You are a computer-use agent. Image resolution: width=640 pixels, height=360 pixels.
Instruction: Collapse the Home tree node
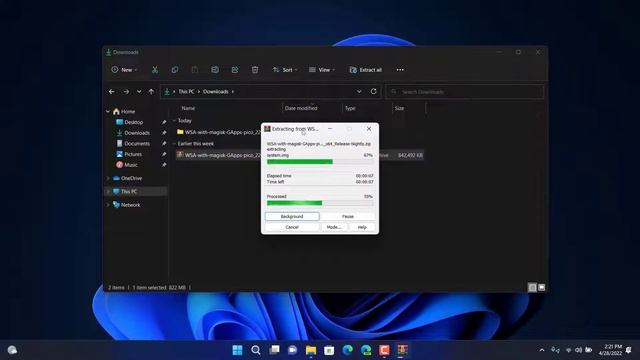(108, 111)
